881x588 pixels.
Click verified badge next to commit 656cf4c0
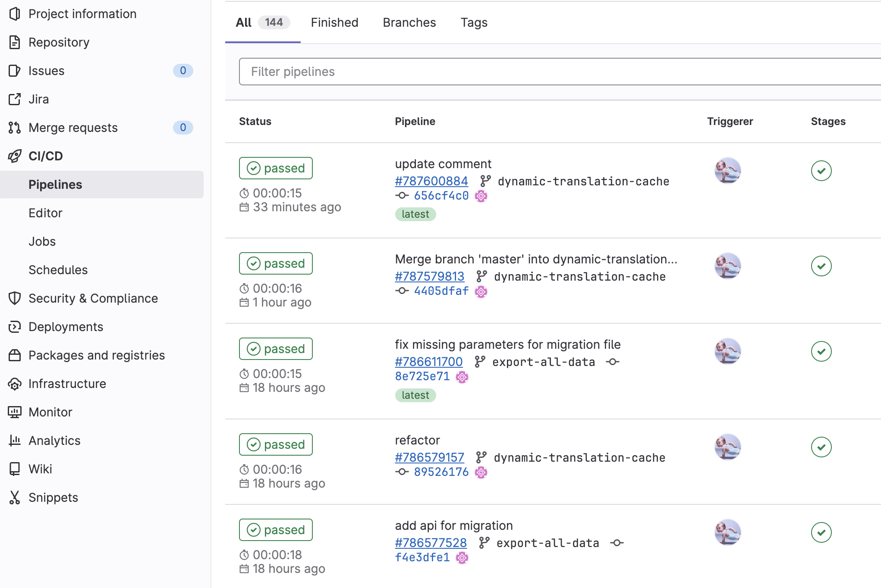tap(481, 196)
